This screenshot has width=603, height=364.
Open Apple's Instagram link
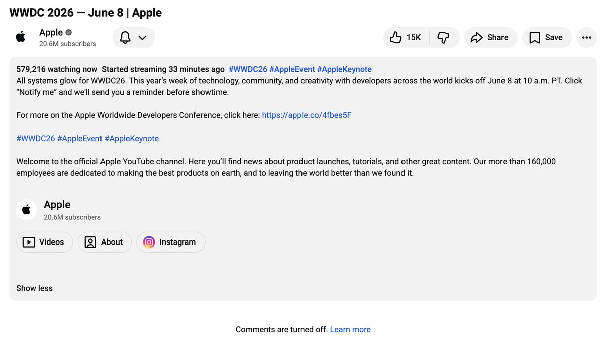click(x=171, y=242)
